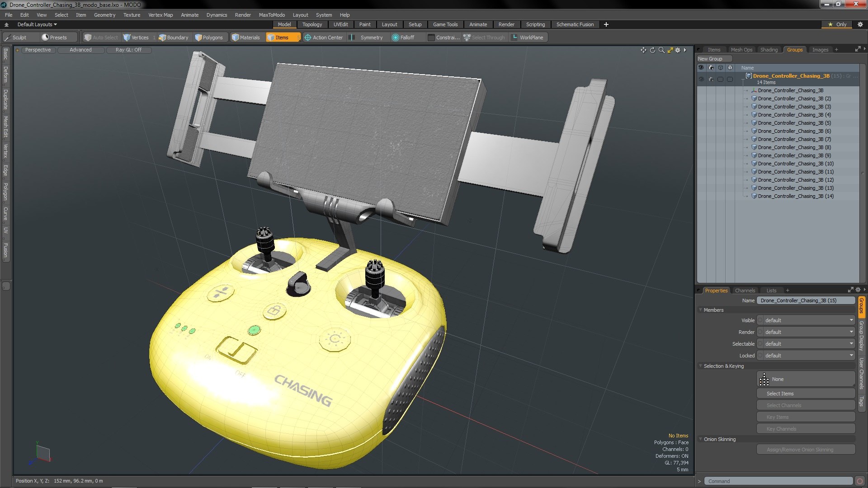Open the Geometry menu

click(x=104, y=15)
